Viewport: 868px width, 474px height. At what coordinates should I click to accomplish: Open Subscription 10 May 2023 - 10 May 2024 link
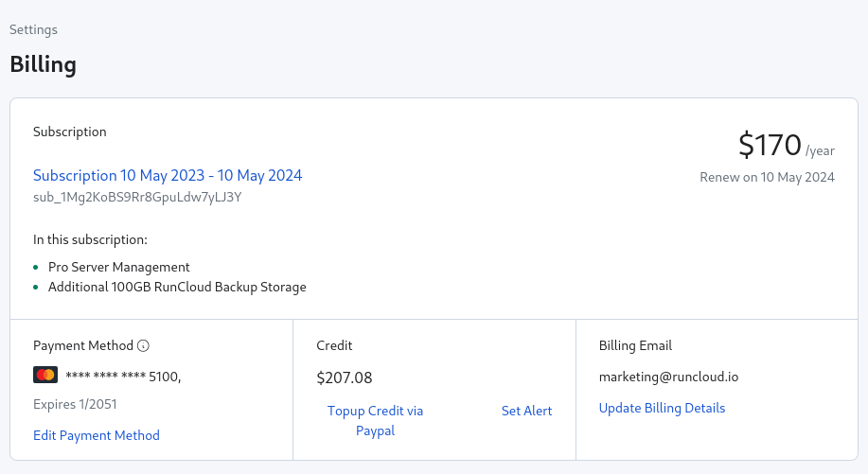click(168, 175)
